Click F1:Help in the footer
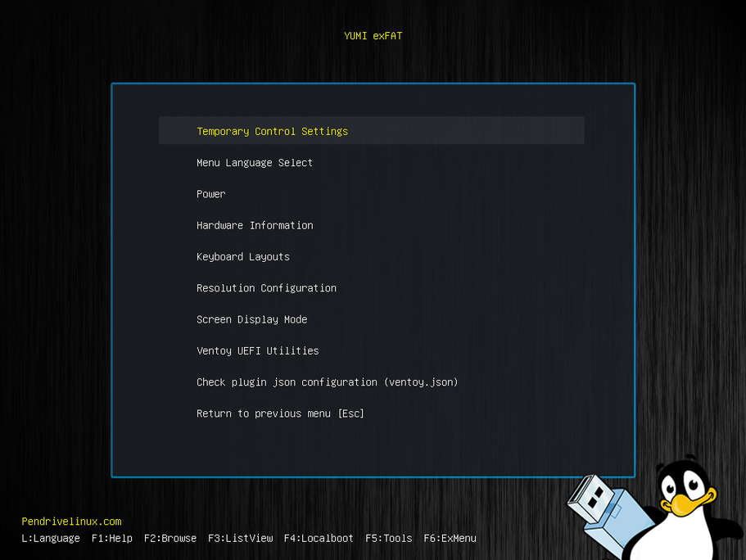 pyautogui.click(x=112, y=538)
